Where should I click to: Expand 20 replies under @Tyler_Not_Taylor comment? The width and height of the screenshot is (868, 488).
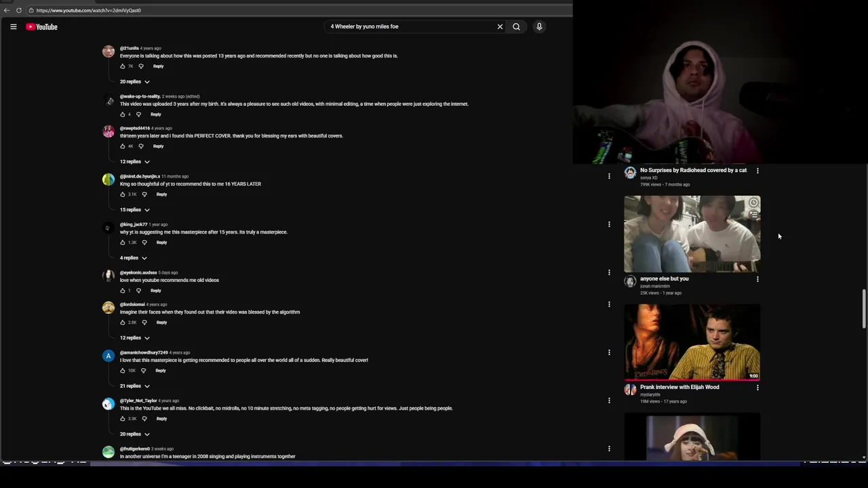coord(135,434)
